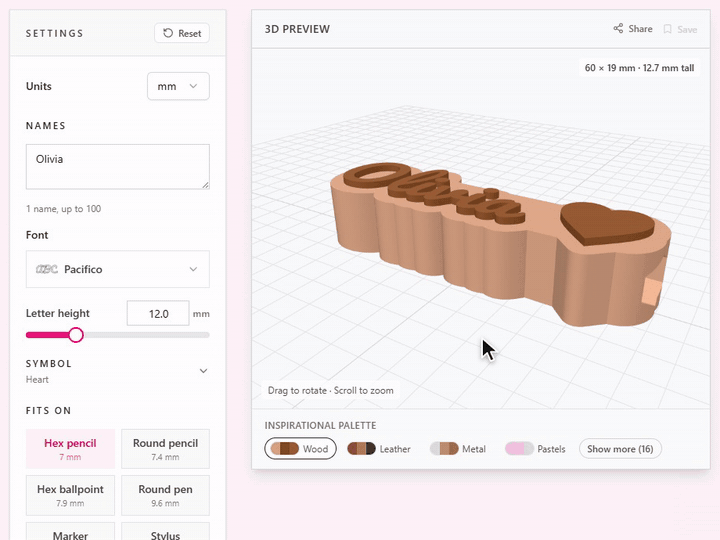The width and height of the screenshot is (720, 540).
Task: Click the Letter height value field 12.0
Action: click(158, 314)
